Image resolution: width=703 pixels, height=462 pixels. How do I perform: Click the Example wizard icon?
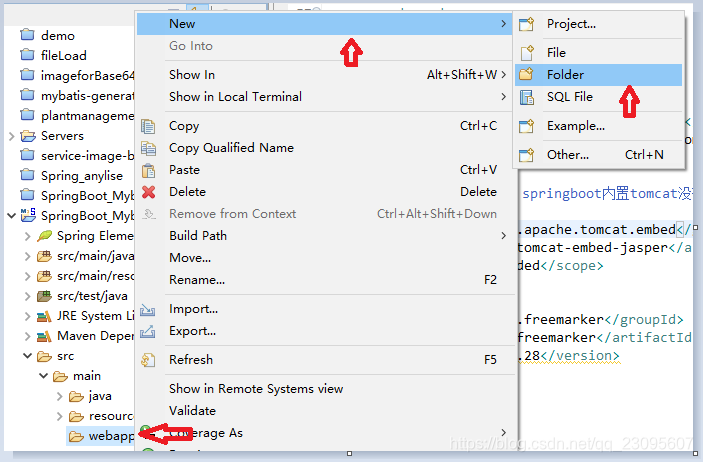(526, 126)
